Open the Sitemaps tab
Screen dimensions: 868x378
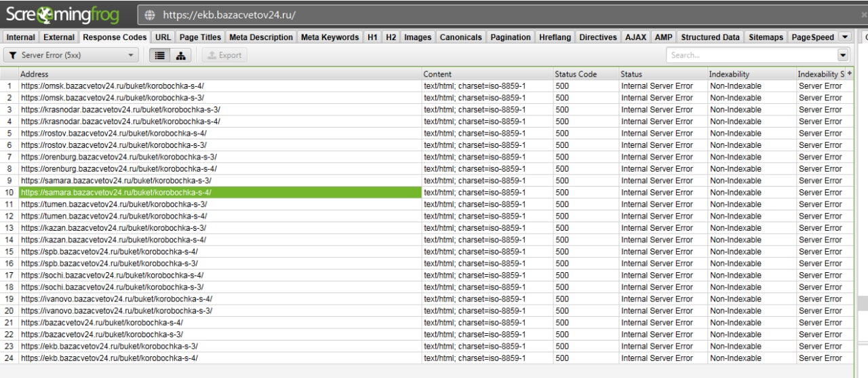[766, 37]
